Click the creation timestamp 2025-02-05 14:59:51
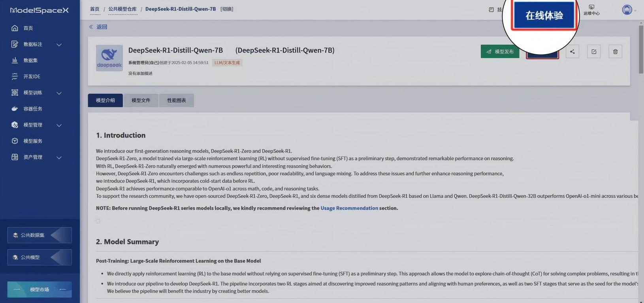The height and width of the screenshot is (303, 644). tap(190, 62)
